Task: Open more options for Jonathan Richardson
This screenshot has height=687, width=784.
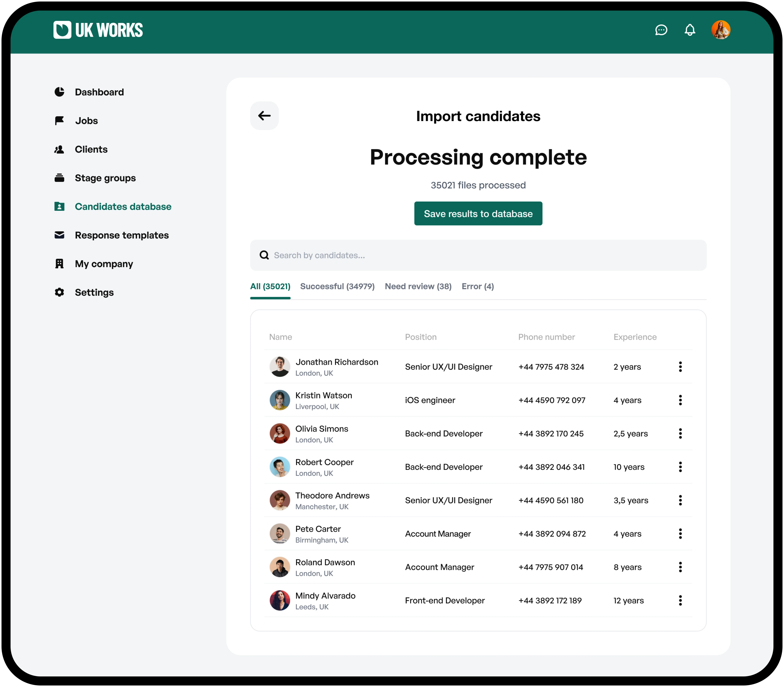Action: click(x=680, y=367)
